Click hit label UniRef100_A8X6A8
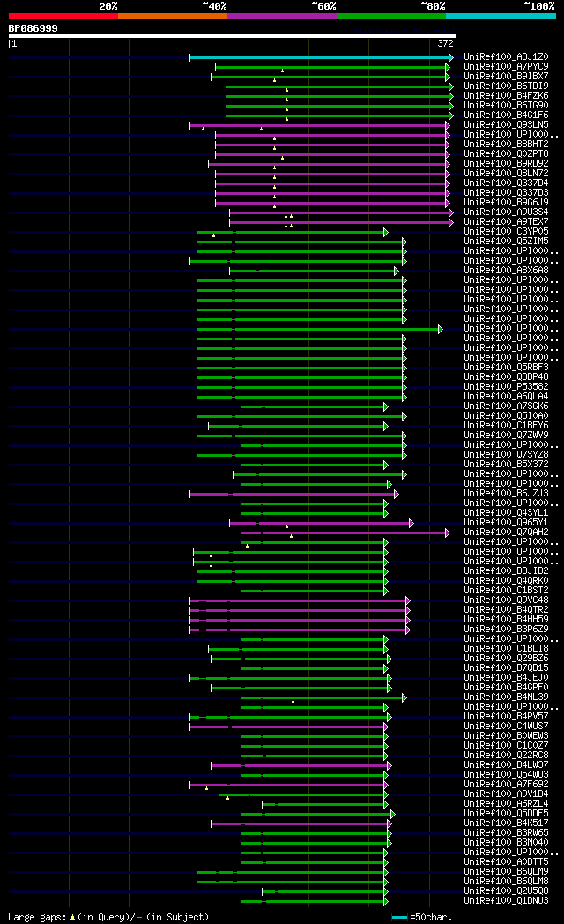 pos(506,271)
